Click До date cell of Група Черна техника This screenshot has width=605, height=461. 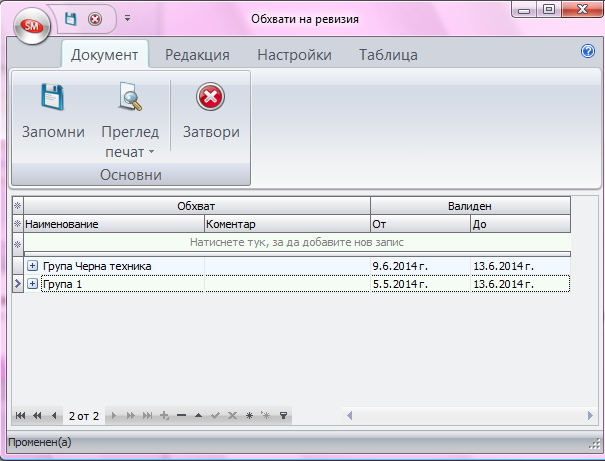tap(521, 266)
